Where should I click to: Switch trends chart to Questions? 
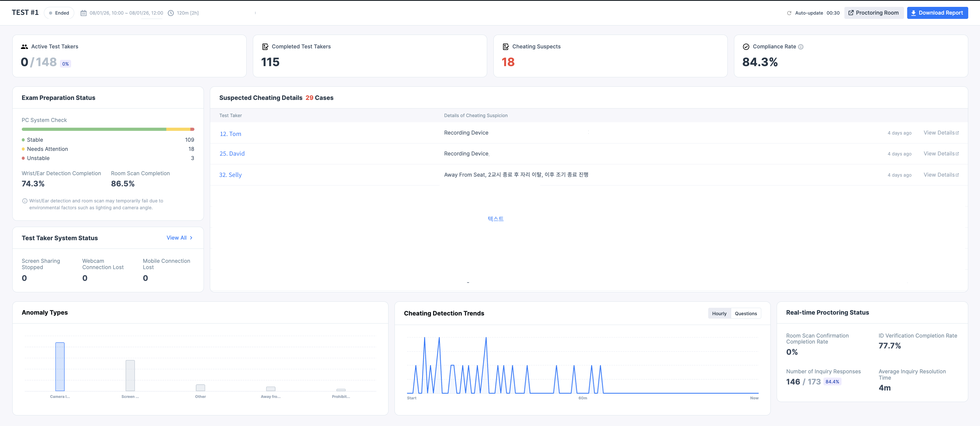click(746, 313)
